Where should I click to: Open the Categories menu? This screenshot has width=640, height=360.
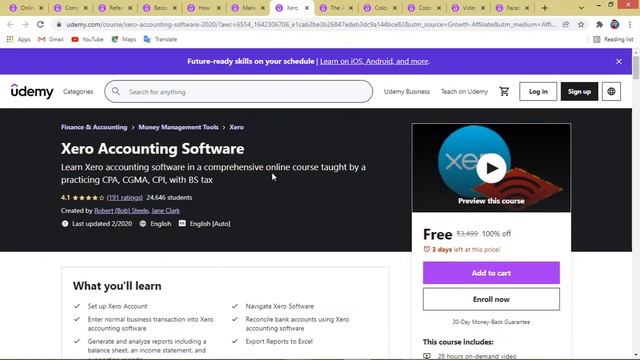tap(78, 91)
